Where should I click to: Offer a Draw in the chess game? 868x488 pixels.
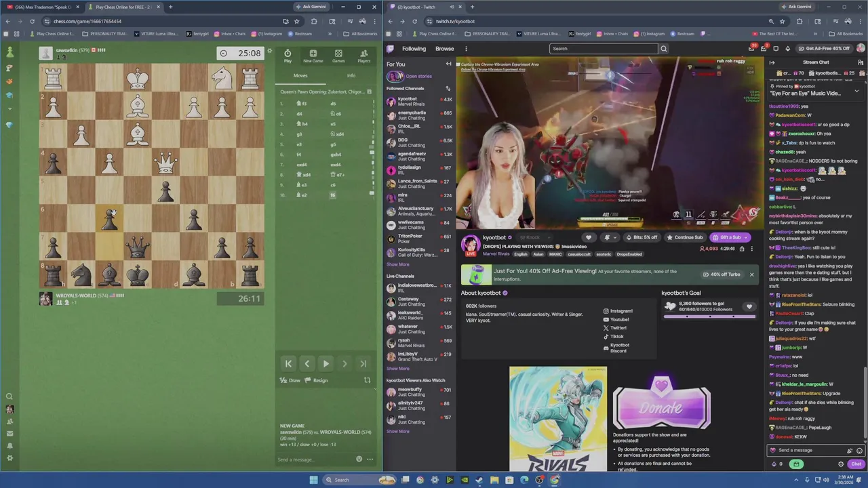point(290,380)
